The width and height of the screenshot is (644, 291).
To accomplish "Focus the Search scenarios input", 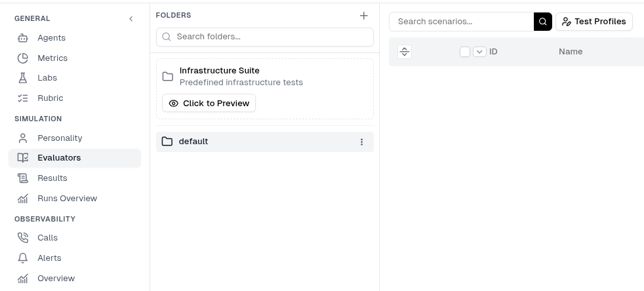I will tap(461, 22).
